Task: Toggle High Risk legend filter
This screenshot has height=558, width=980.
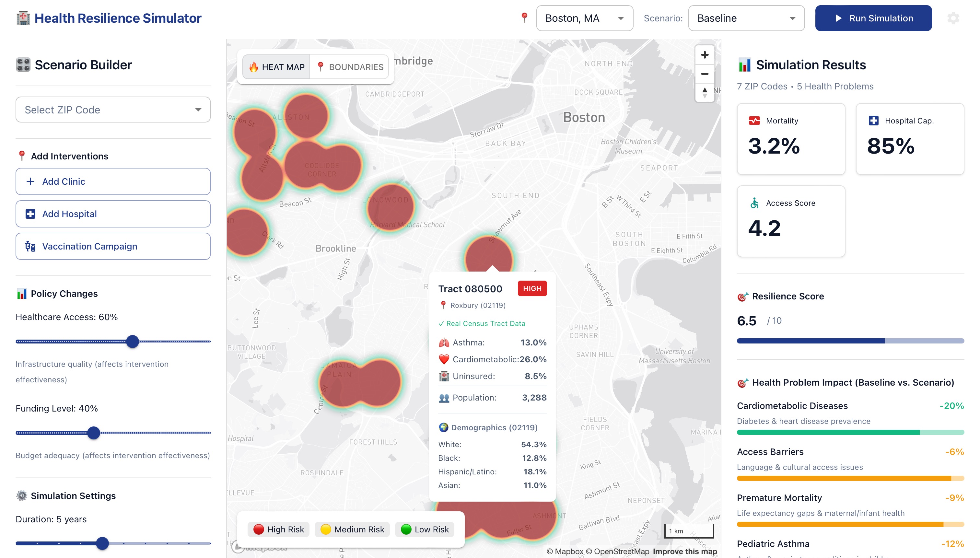Action: point(279,529)
